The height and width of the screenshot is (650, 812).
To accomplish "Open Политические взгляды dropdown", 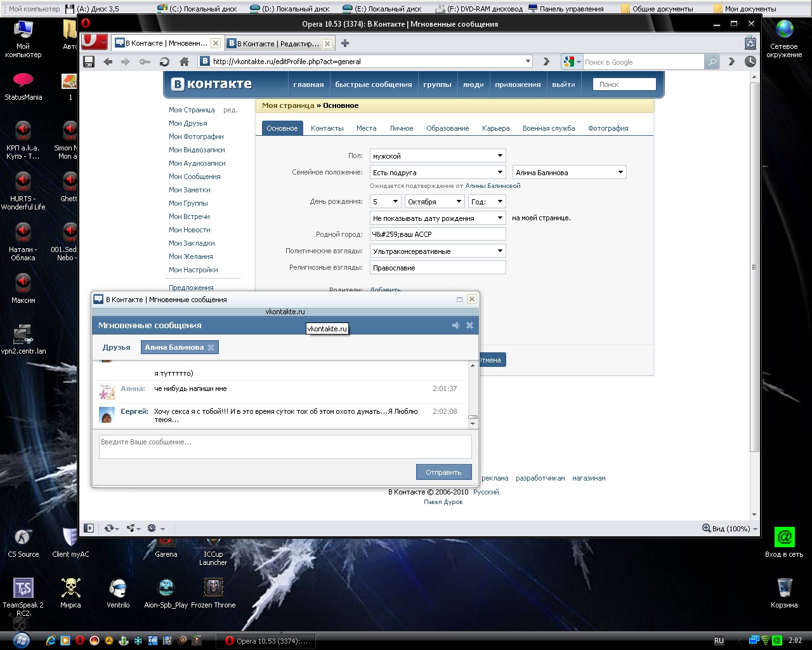I will click(438, 251).
